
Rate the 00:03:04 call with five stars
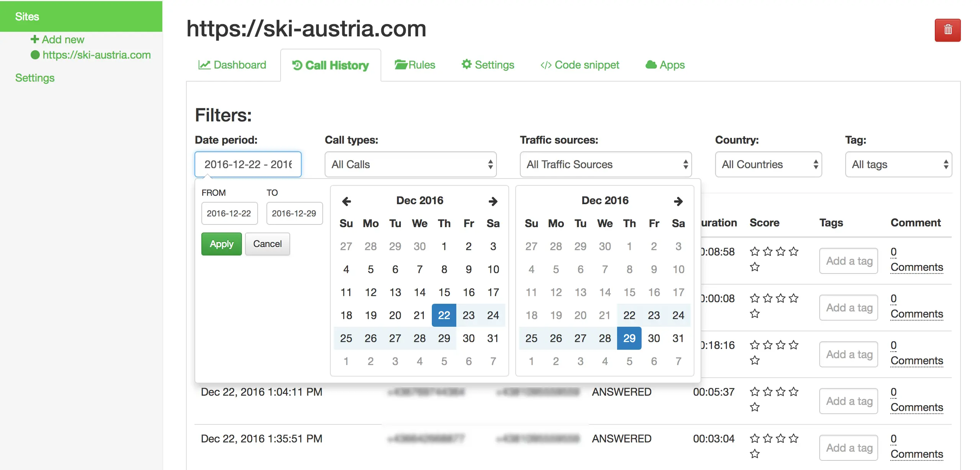click(x=755, y=454)
